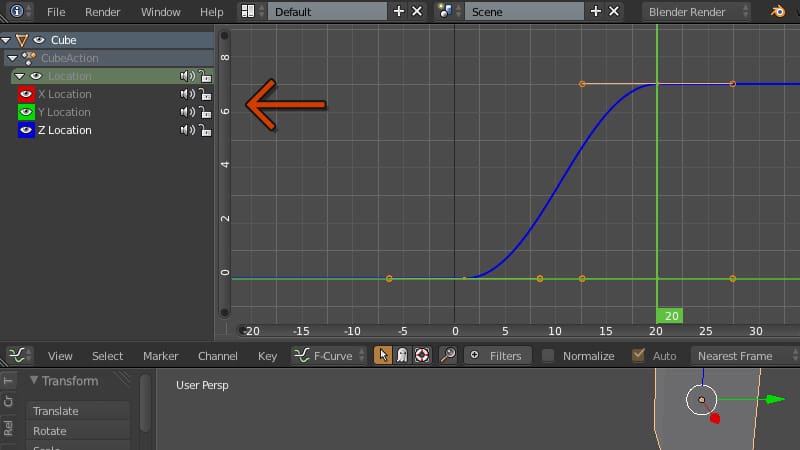The width and height of the screenshot is (800, 450).
Task: Toggle the lifebuoy errors-only filter
Action: click(422, 355)
